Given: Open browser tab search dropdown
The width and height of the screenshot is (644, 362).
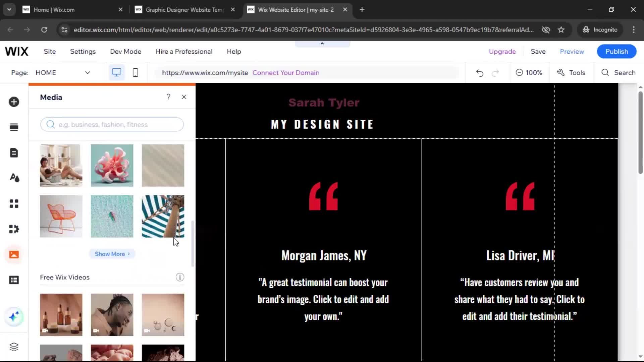Looking at the screenshot, I should (9, 10).
